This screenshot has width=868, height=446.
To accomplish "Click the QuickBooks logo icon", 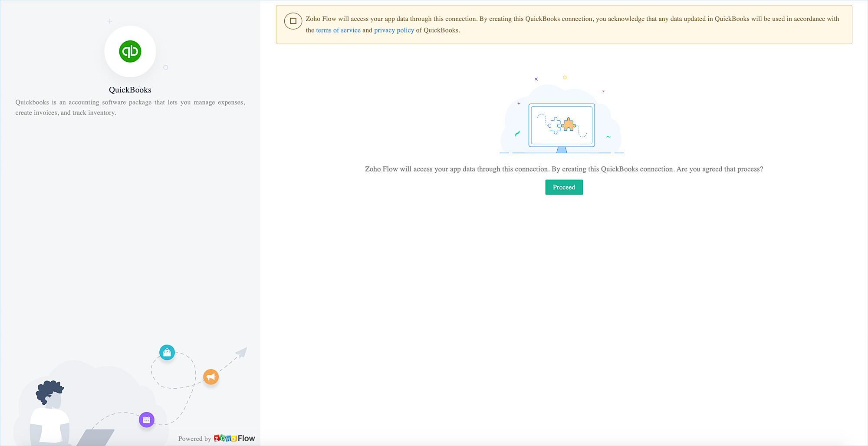I will click(x=130, y=51).
